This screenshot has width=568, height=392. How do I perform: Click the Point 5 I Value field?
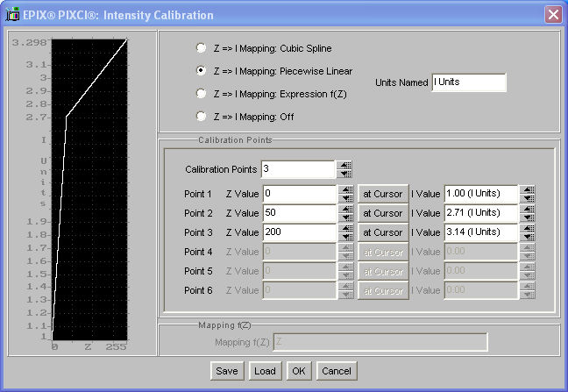pos(480,271)
